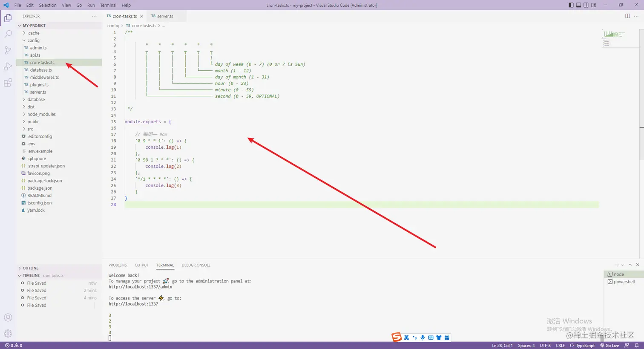Screen dimensions: 644x349
Task: Open admin.ts in the explorer
Action: click(59, 48)
